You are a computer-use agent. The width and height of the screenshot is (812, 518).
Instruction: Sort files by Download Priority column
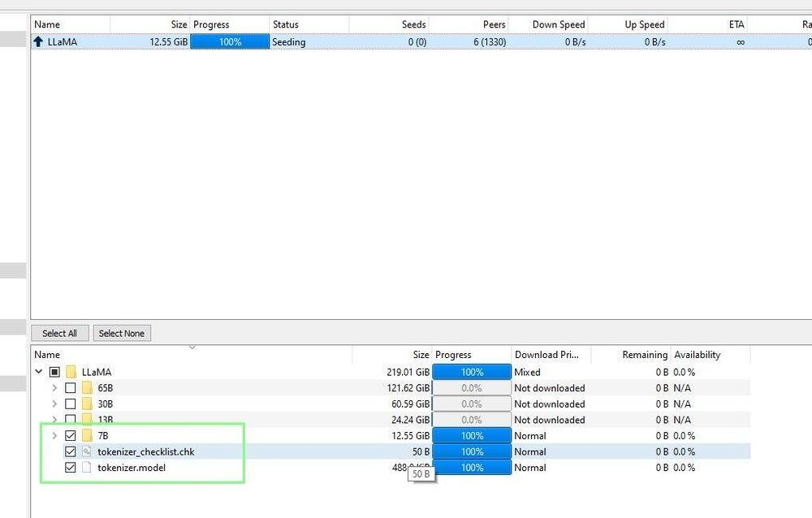point(551,355)
